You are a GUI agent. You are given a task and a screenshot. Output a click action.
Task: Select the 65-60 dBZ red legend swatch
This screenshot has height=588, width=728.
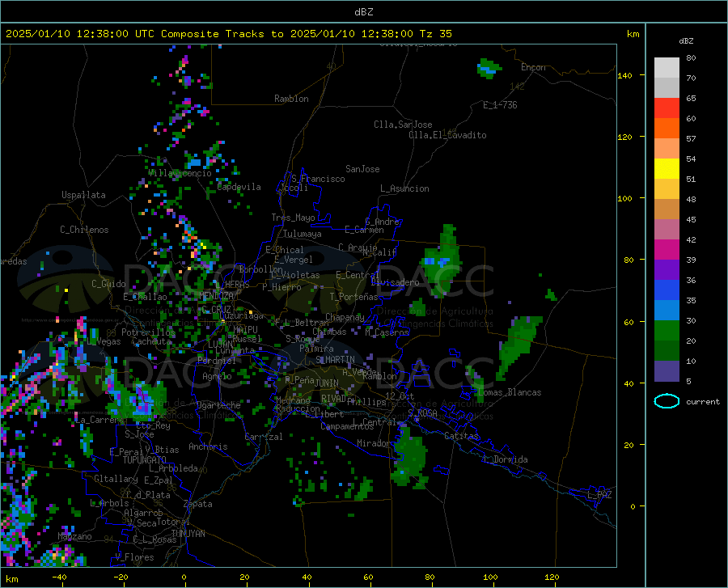tap(667, 108)
